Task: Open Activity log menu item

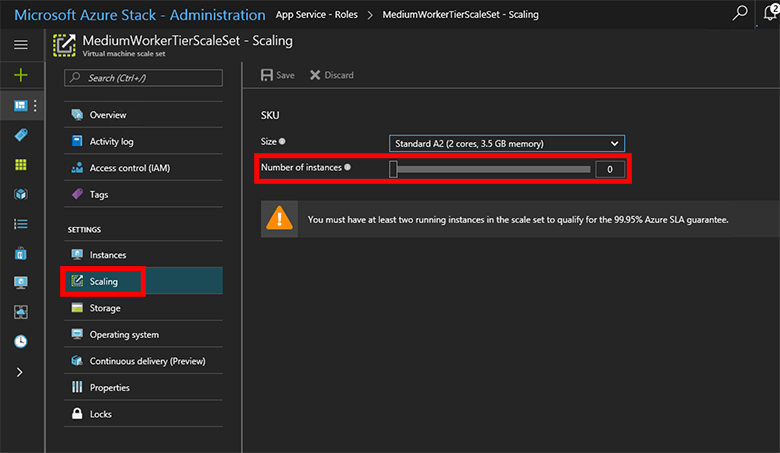Action: pos(111,142)
